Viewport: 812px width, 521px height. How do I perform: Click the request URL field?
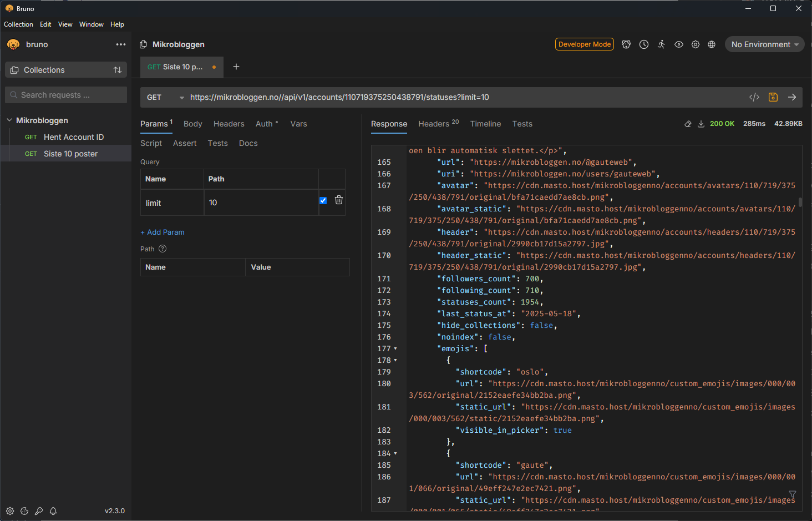[466, 97]
